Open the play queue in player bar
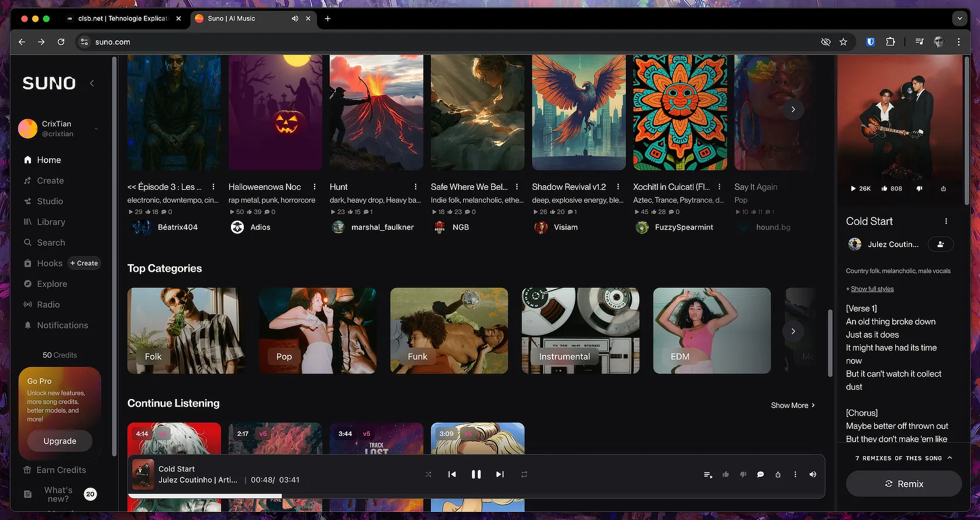This screenshot has width=980, height=520. click(708, 474)
